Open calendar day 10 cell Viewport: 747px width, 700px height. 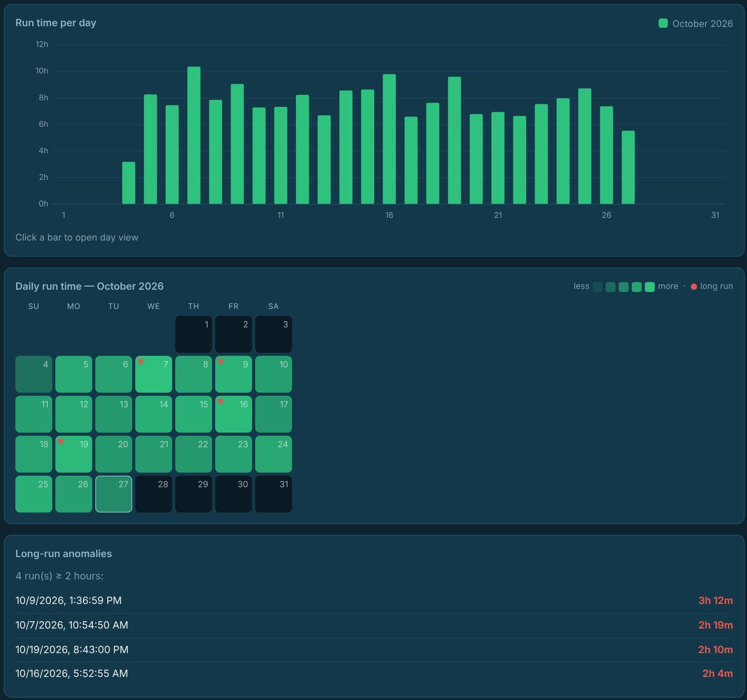[274, 374]
